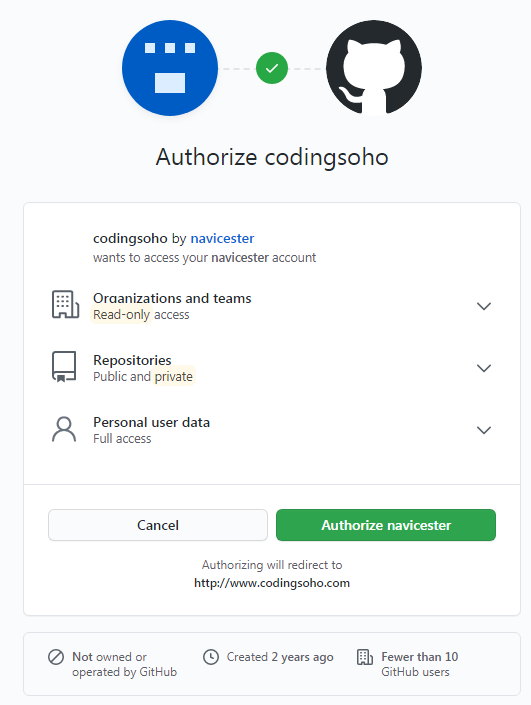Image resolution: width=531 pixels, height=705 pixels.
Task: Open the navicester profile link
Action: click(222, 238)
